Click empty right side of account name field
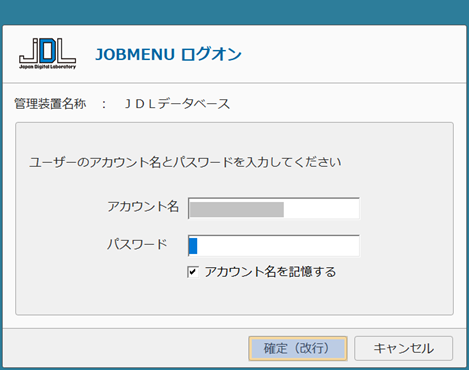 (x=321, y=209)
